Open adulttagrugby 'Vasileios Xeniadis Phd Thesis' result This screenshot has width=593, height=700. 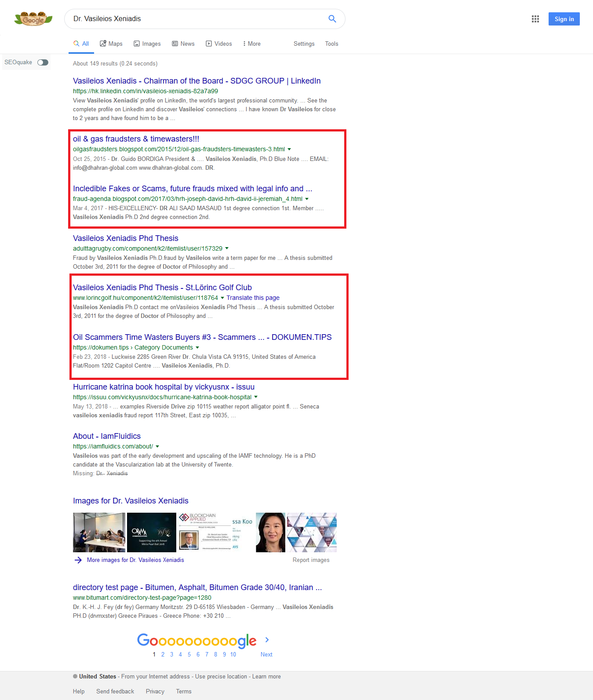126,238
